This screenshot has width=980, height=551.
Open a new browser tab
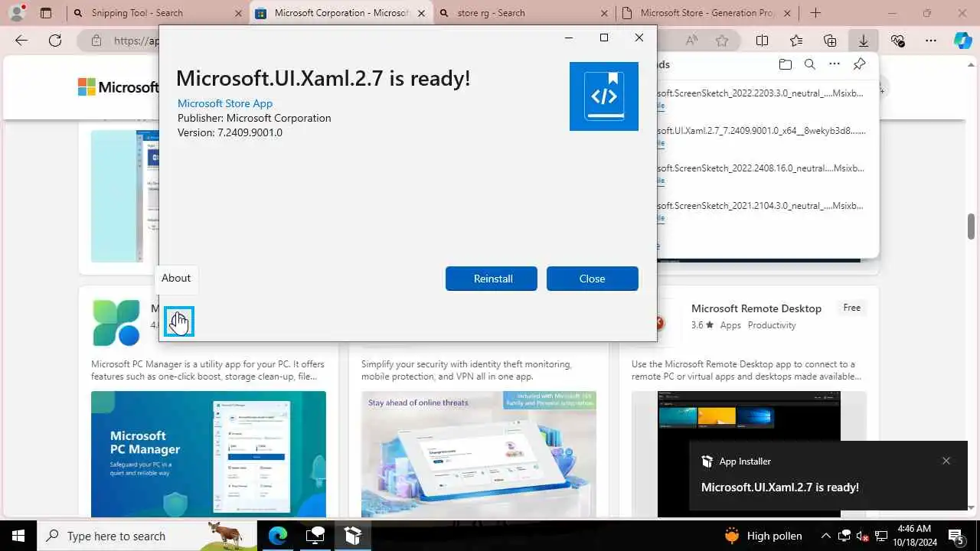[815, 13]
